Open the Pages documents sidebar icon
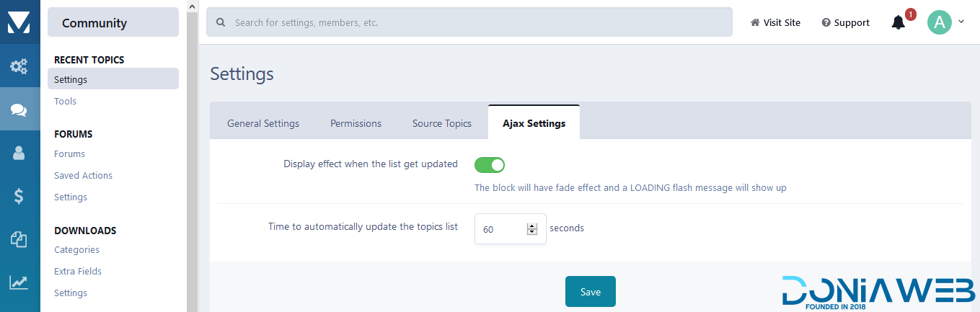The width and height of the screenshot is (980, 312). 19,239
